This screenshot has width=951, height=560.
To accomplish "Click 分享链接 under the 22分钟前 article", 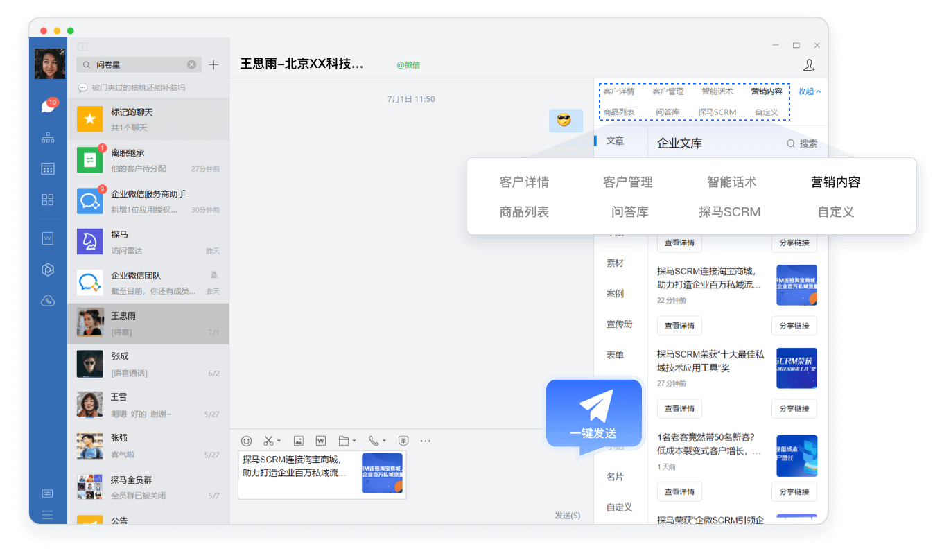I will pyautogui.click(x=794, y=326).
